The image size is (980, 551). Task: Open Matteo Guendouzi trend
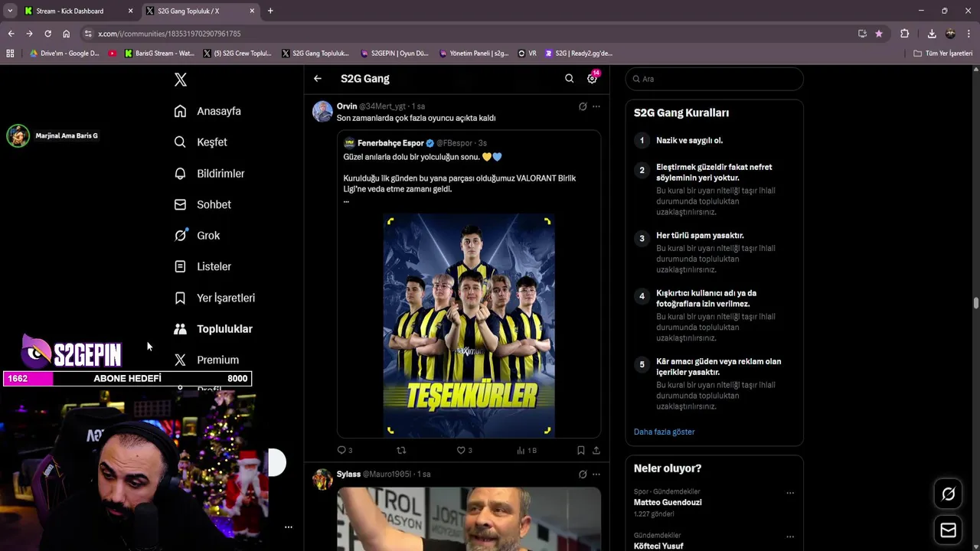click(x=668, y=502)
